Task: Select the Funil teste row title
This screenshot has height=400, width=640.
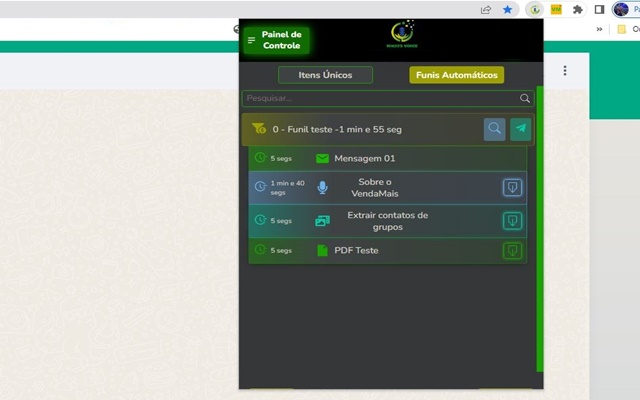Action: (337, 129)
